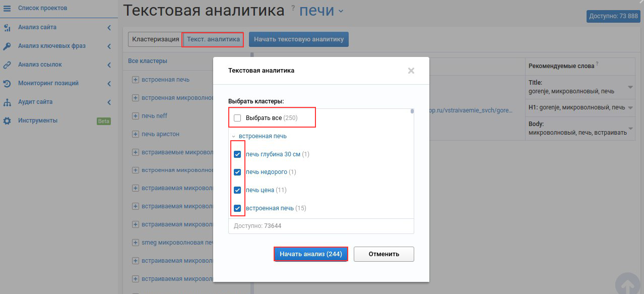Open the hamburger menu icon beside Список проектов
The height and width of the screenshot is (294, 644).
tap(7, 9)
